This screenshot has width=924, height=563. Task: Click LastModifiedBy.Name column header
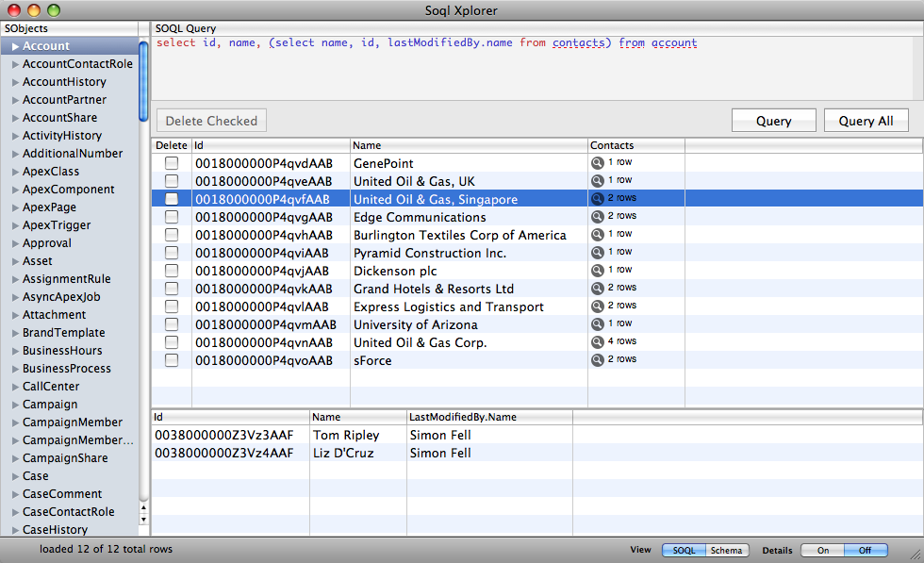coord(489,417)
